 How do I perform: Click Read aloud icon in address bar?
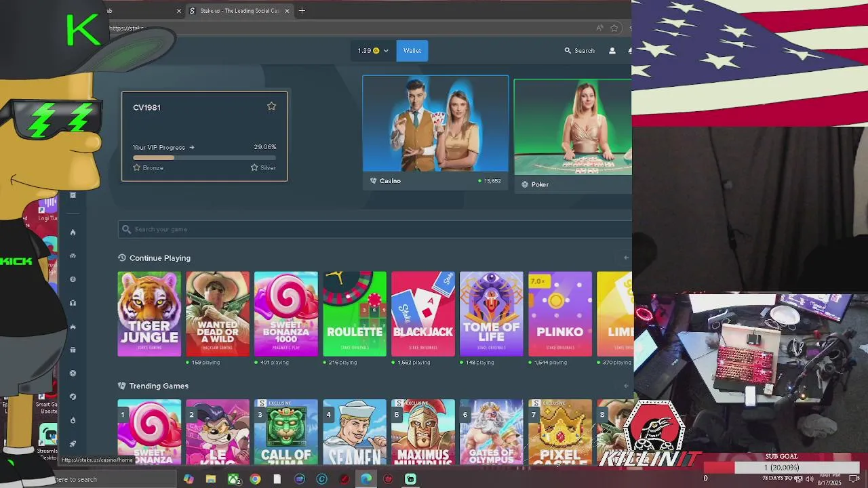click(599, 28)
